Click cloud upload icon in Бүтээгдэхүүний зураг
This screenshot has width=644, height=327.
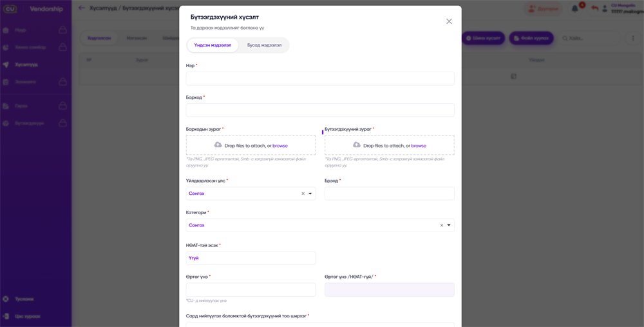tap(357, 144)
